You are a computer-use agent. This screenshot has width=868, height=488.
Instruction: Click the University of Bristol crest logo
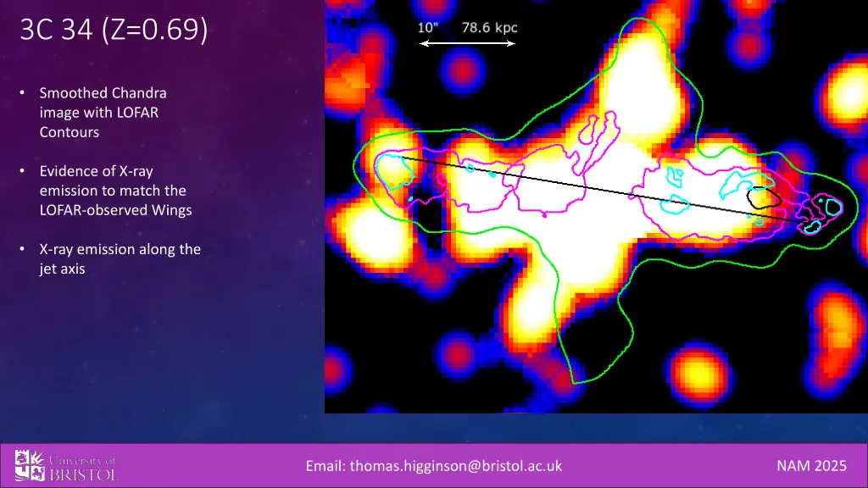click(x=31, y=466)
